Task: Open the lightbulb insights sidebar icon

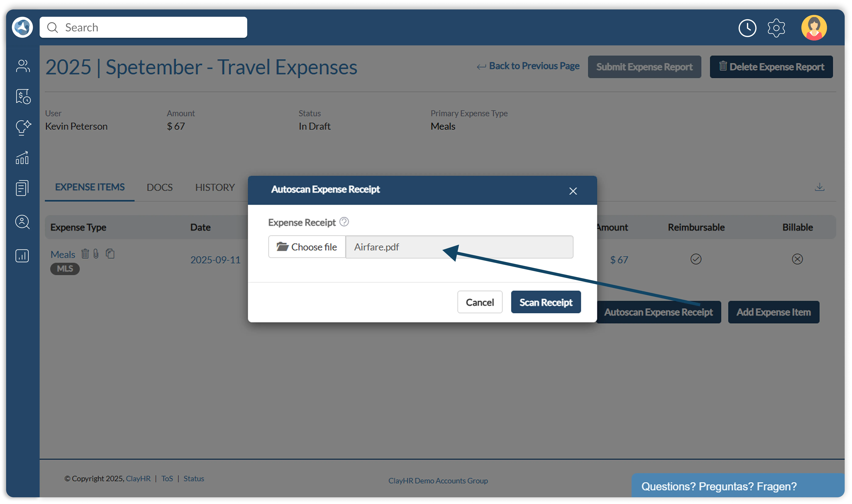Action: pos(22,127)
